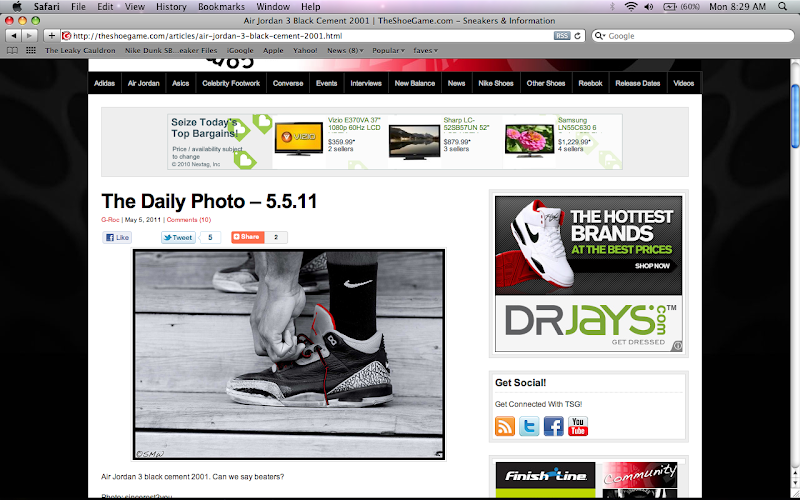Open the Air Jordan 3 daily photo
The height and width of the screenshot is (500, 800).
[289, 355]
